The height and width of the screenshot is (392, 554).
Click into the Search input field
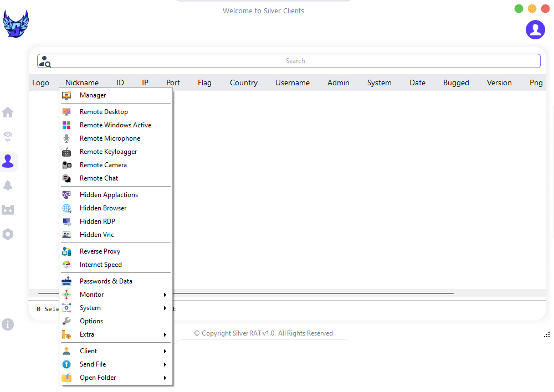click(x=295, y=61)
